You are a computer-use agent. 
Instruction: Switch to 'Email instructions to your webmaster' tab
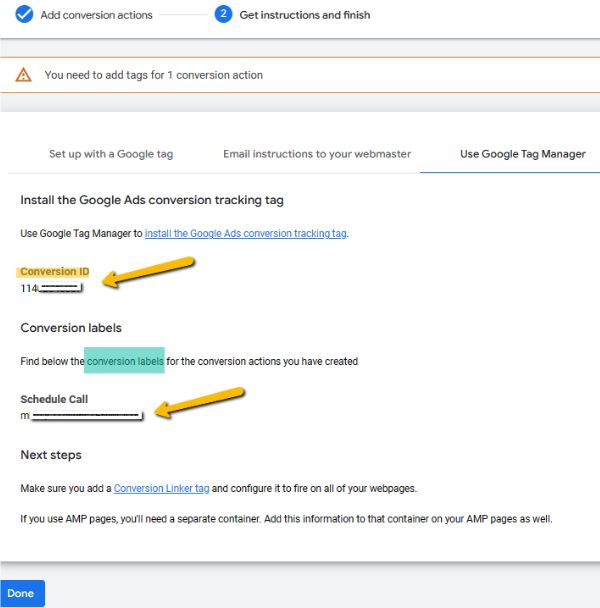(317, 154)
